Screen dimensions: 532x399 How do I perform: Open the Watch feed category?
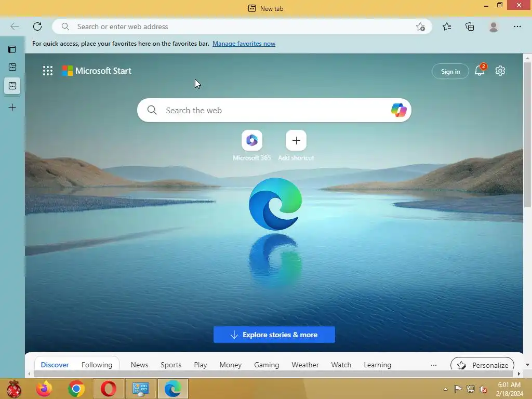coord(341,365)
